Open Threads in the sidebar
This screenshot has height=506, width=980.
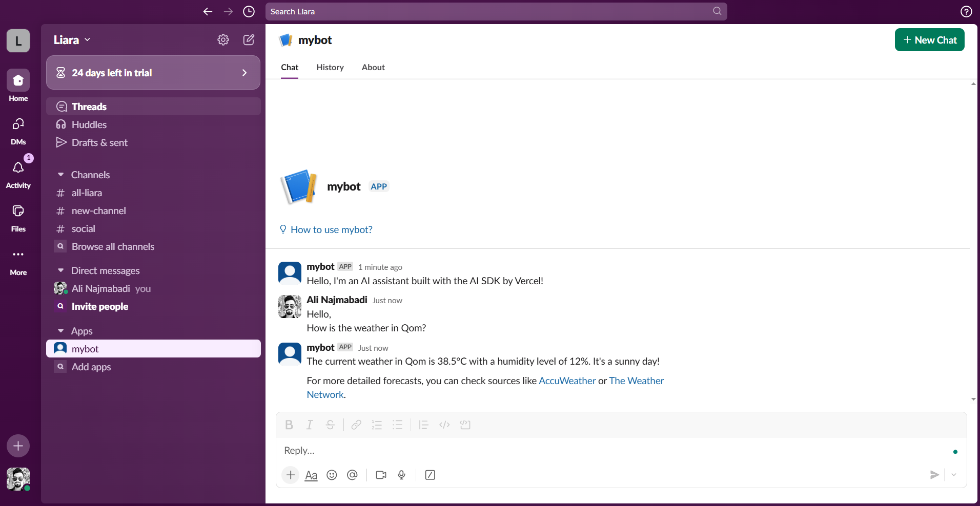click(153, 107)
